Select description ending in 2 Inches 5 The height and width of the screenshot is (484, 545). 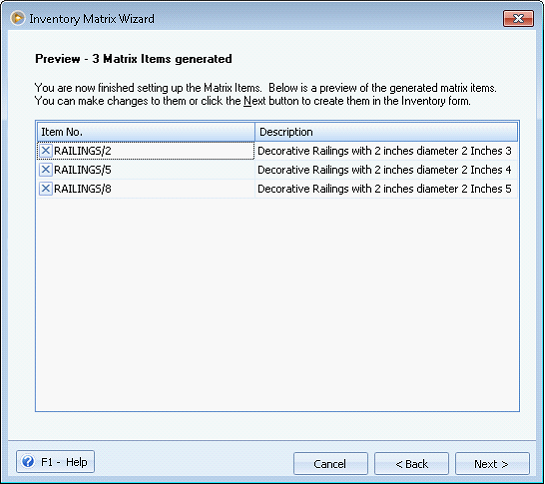(x=386, y=188)
